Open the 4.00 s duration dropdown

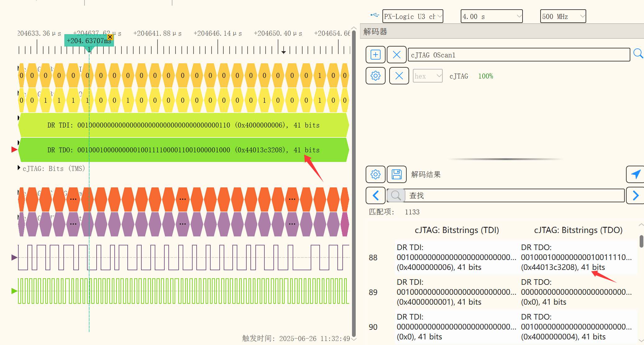[x=491, y=16]
